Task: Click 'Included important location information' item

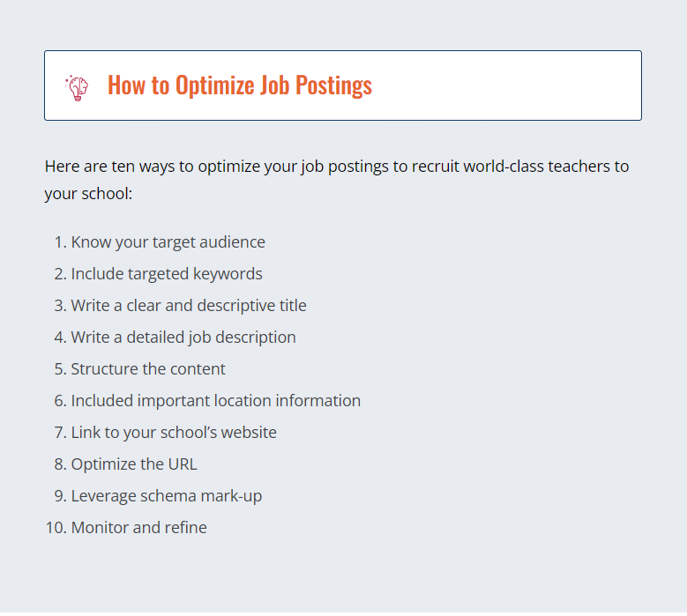Action: (215, 401)
